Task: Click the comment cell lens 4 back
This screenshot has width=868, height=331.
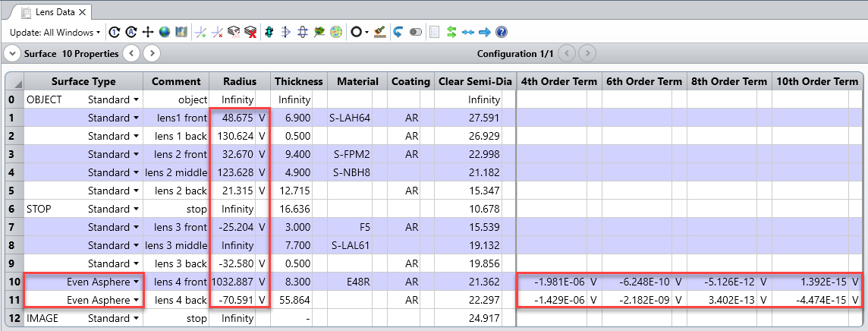Action: click(176, 301)
